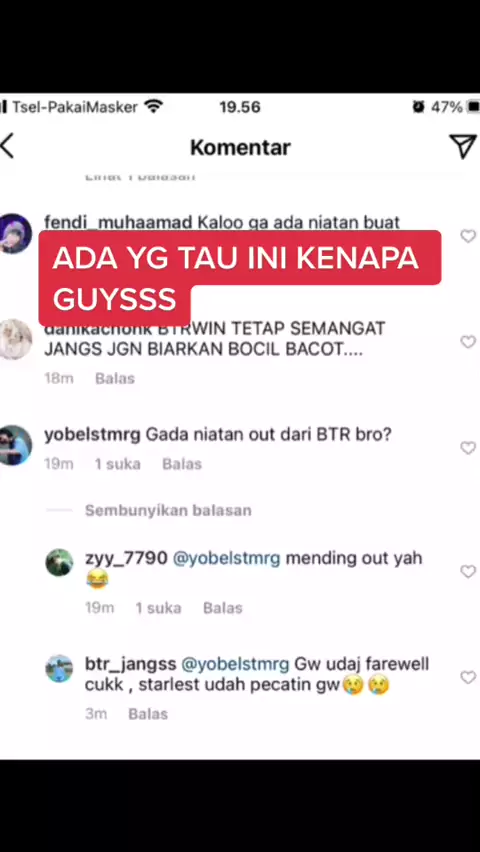Viewport: 480px width, 852px height.
Task: Tap the heart next to zyy_7790's reply
Action: [x=467, y=571]
